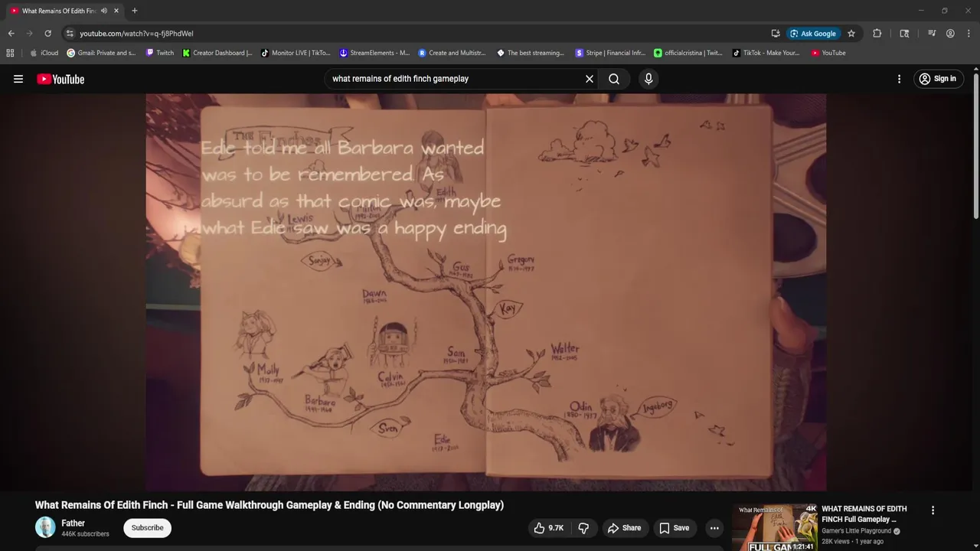Go to the YouTube home logo

60,79
